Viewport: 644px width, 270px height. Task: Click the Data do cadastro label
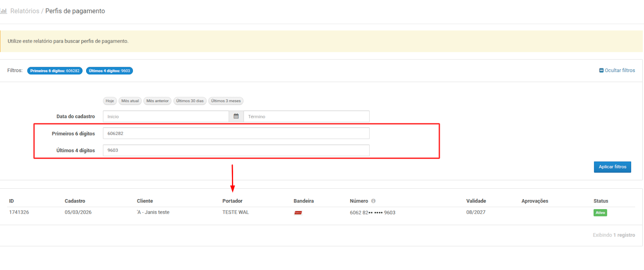(76, 116)
